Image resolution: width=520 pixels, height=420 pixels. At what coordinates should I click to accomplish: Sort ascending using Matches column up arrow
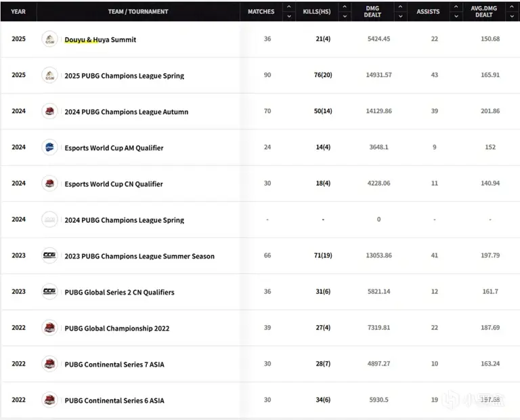(288, 7)
